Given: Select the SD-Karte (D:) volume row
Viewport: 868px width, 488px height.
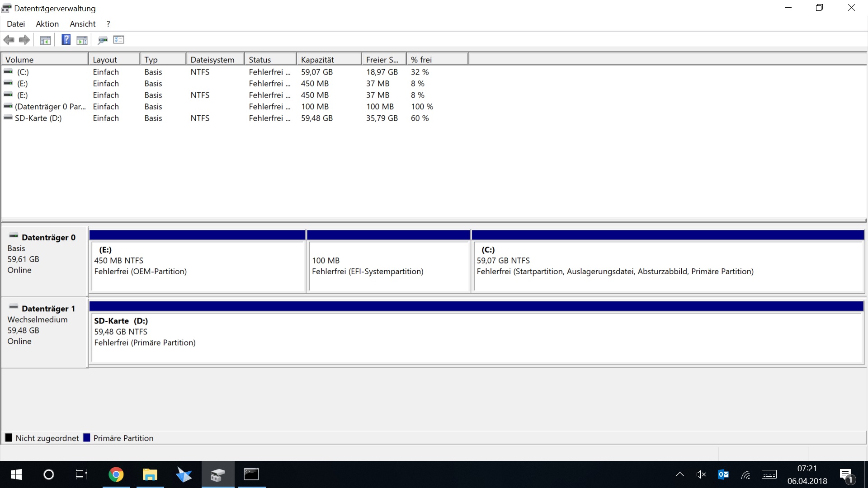Looking at the screenshot, I should pyautogui.click(x=38, y=118).
